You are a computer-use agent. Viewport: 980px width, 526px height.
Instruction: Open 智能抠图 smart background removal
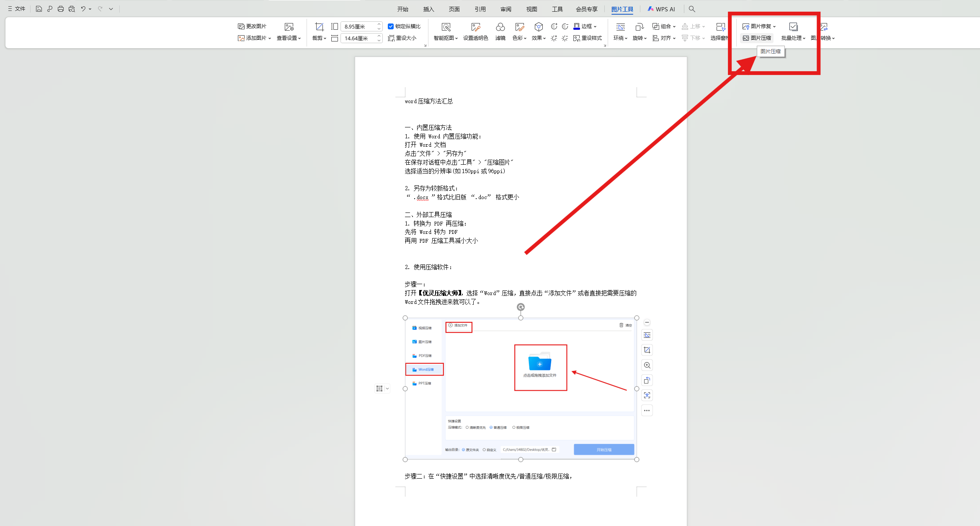[x=445, y=31]
